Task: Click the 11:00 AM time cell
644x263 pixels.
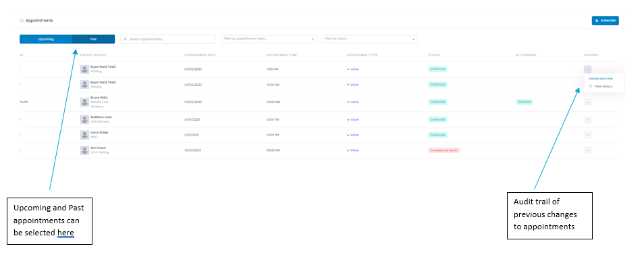Action: [x=272, y=69]
